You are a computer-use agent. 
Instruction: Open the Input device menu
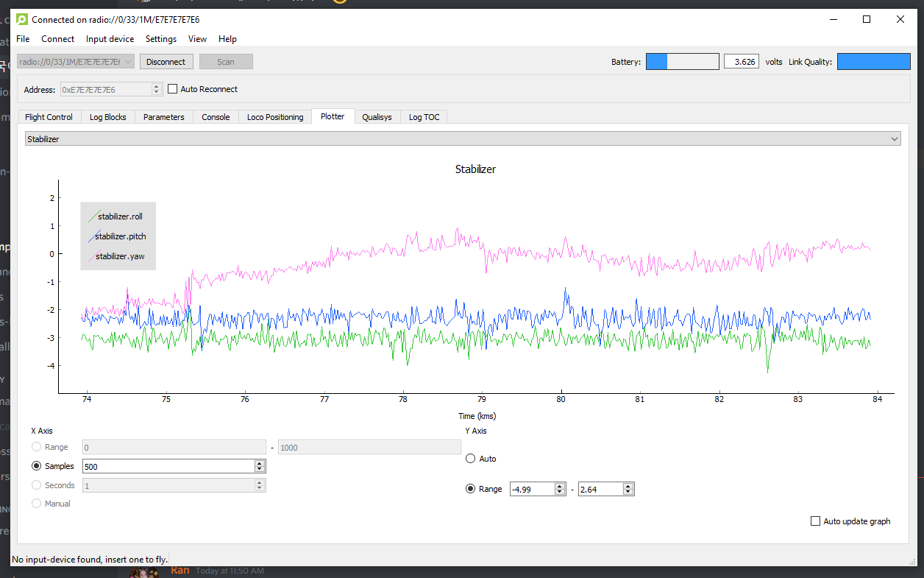(110, 39)
